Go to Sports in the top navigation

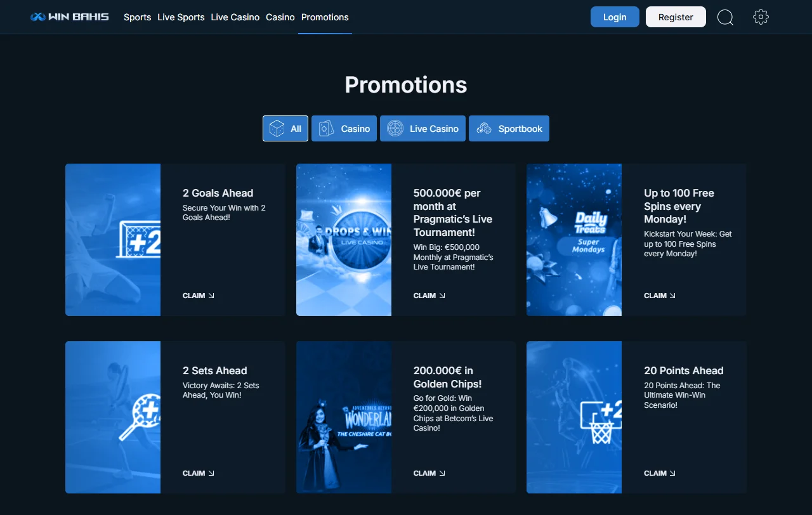[x=137, y=17]
